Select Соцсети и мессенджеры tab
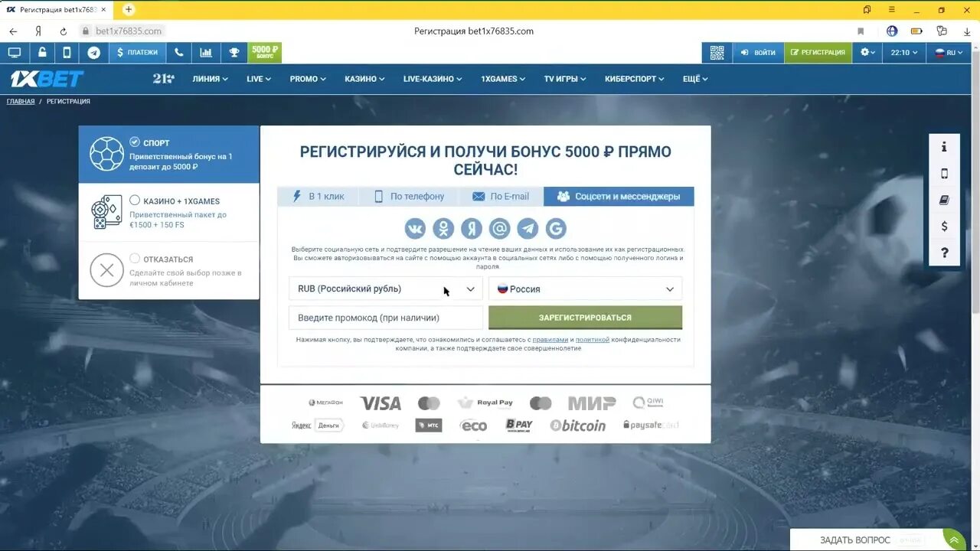 coord(619,197)
